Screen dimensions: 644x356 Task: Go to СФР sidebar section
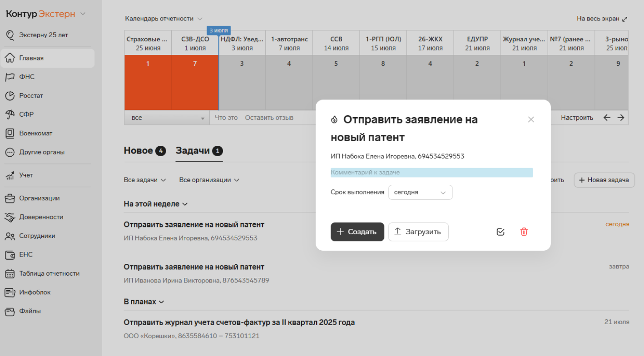[x=26, y=114]
